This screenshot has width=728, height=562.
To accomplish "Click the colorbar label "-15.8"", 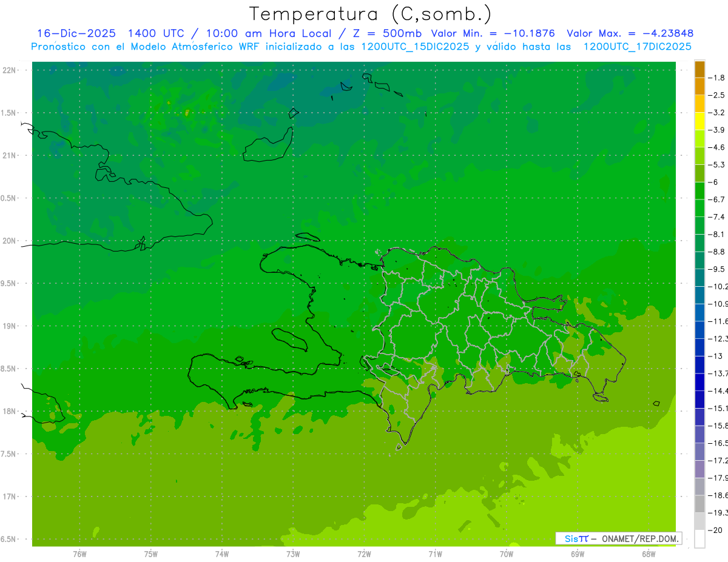I will coord(719,425).
